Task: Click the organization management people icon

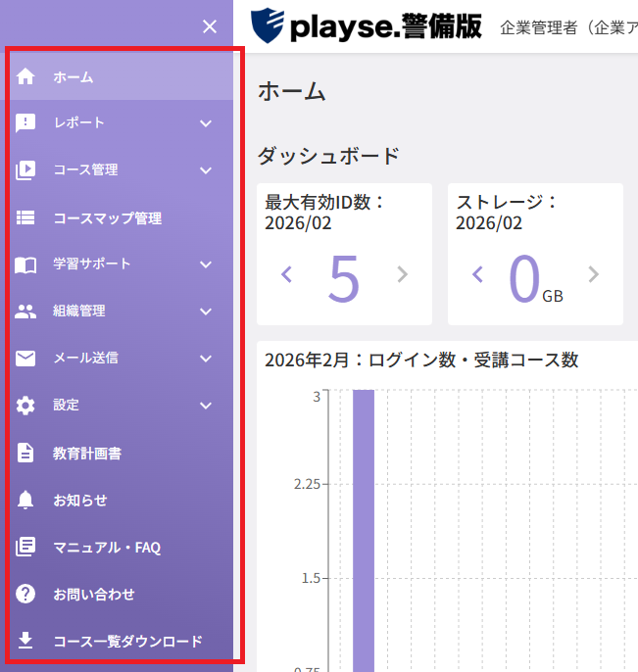Action: pyautogui.click(x=25, y=312)
